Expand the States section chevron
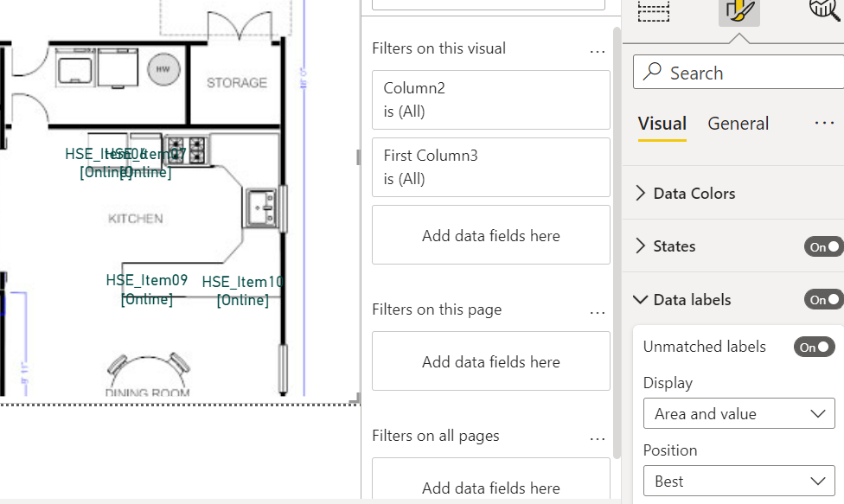844x504 pixels. click(640, 246)
